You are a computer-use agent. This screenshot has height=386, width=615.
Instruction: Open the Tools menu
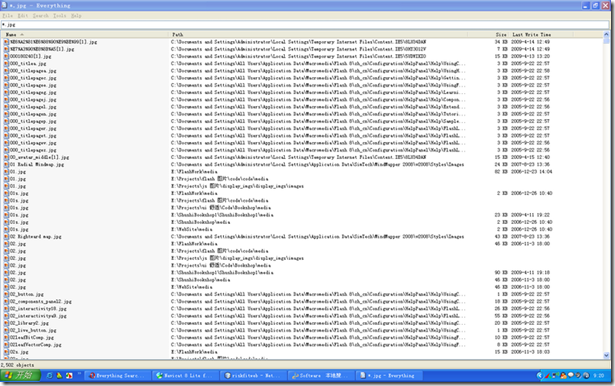click(60, 16)
